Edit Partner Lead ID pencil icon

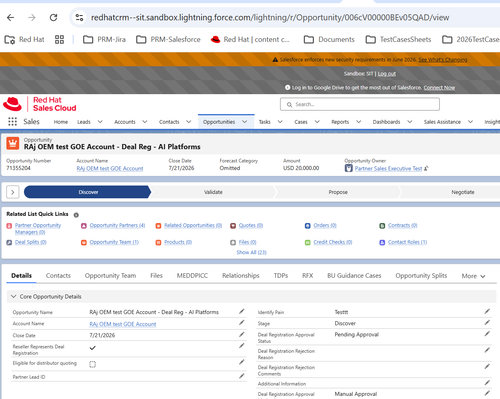[242, 376]
